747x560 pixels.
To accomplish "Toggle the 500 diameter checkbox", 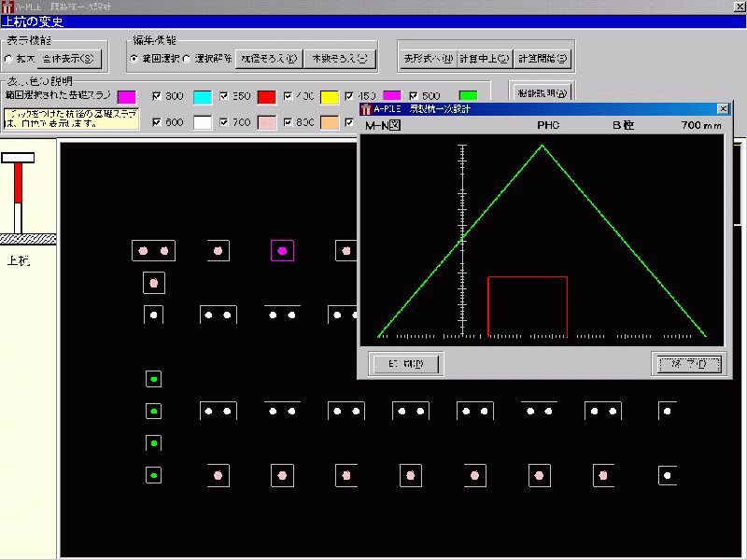I will tap(413, 96).
